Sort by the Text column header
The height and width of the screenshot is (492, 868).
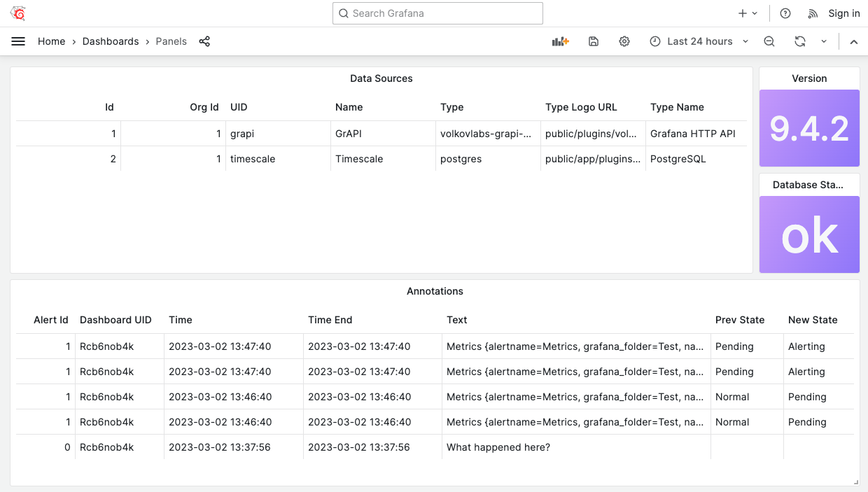click(457, 320)
